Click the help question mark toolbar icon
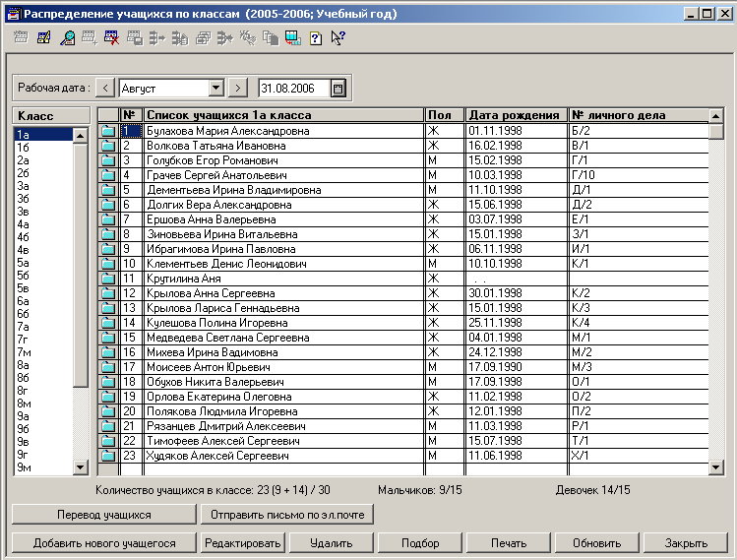 315,39
